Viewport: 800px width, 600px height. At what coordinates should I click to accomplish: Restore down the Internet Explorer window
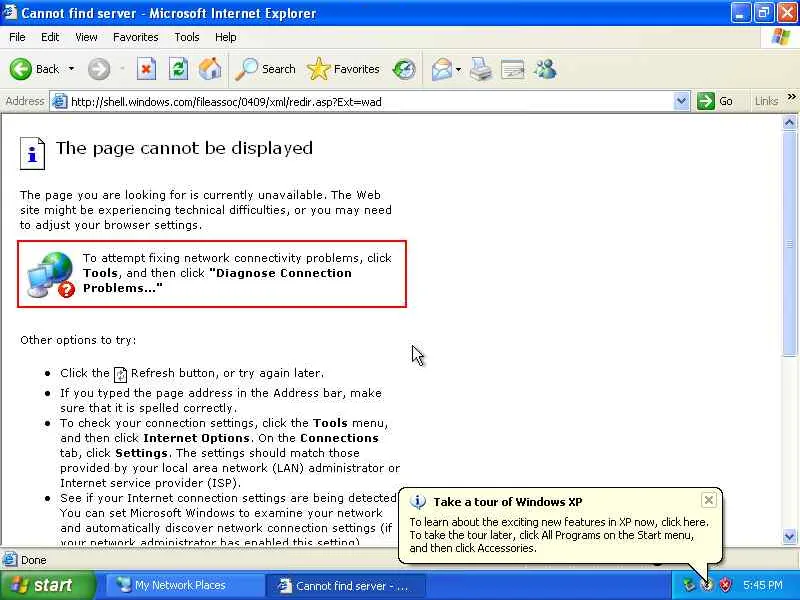pos(764,13)
